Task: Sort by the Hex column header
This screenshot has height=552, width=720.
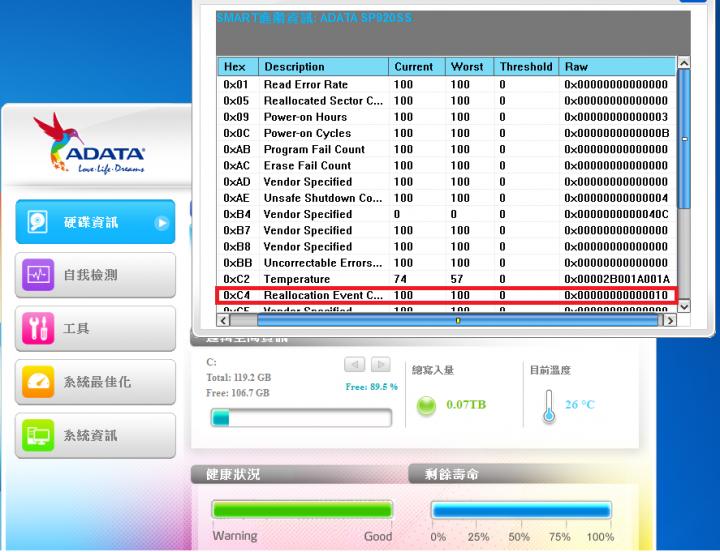Action: click(238, 67)
